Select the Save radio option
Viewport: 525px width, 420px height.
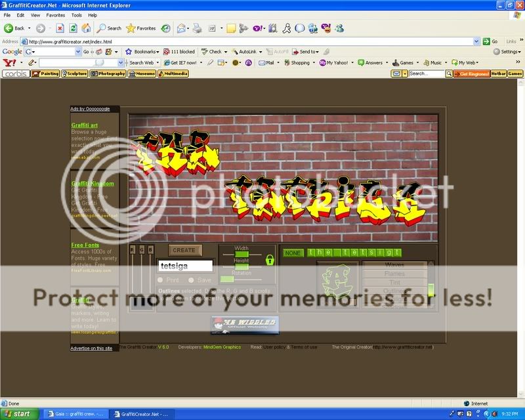pos(191,280)
